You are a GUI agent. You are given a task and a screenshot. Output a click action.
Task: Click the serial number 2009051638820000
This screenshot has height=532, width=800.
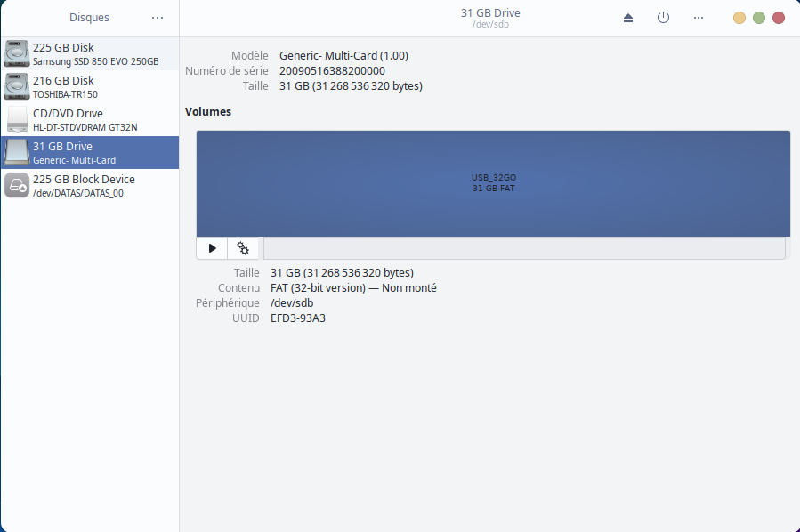(332, 71)
